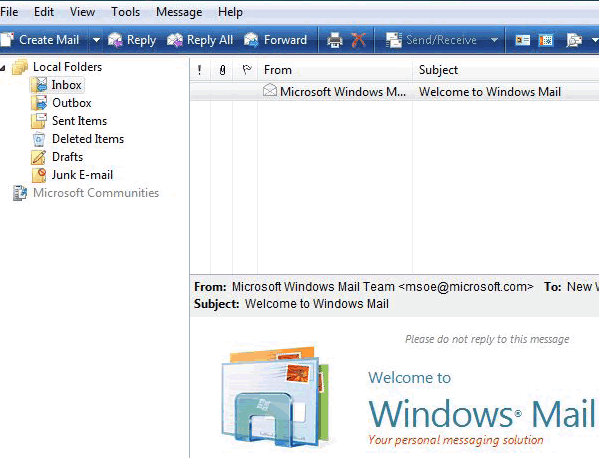Open the File menu
Image resolution: width=599 pixels, height=458 pixels.
click(9, 12)
